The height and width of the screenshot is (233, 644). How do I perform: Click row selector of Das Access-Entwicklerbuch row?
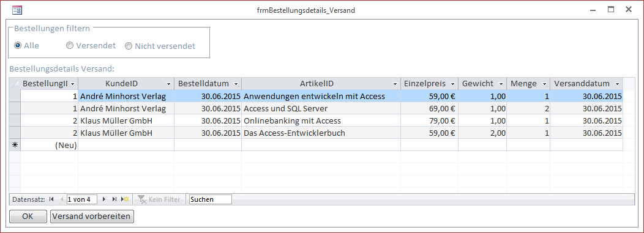(x=15, y=133)
